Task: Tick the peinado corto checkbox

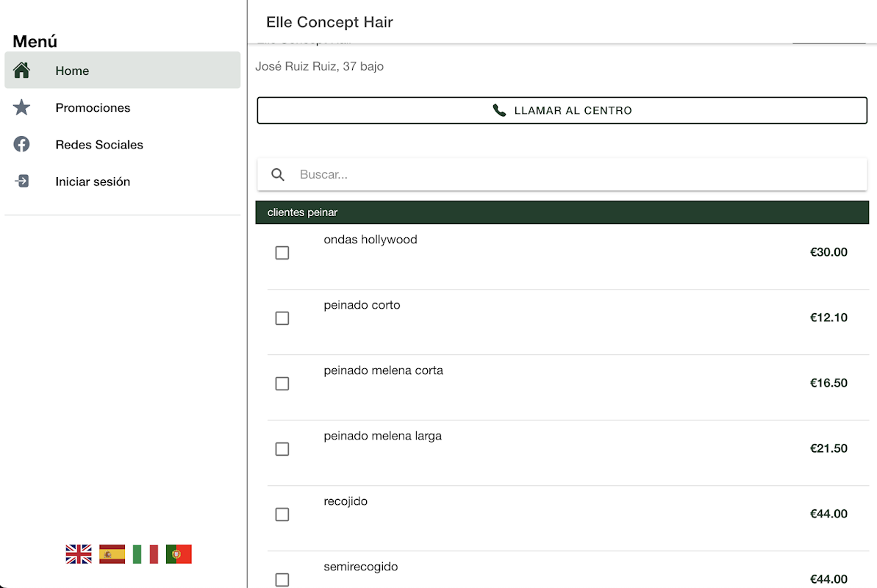Action: point(282,318)
